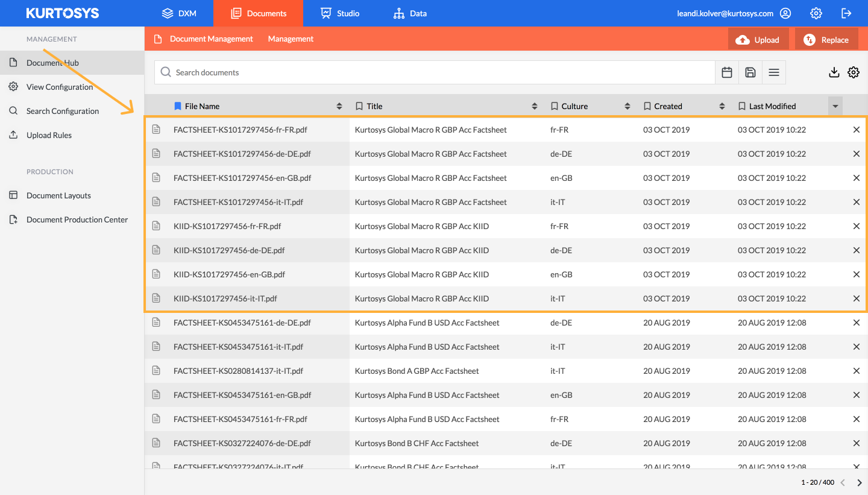Go to next page of results
Screen dimensions: 868x495
860,482
